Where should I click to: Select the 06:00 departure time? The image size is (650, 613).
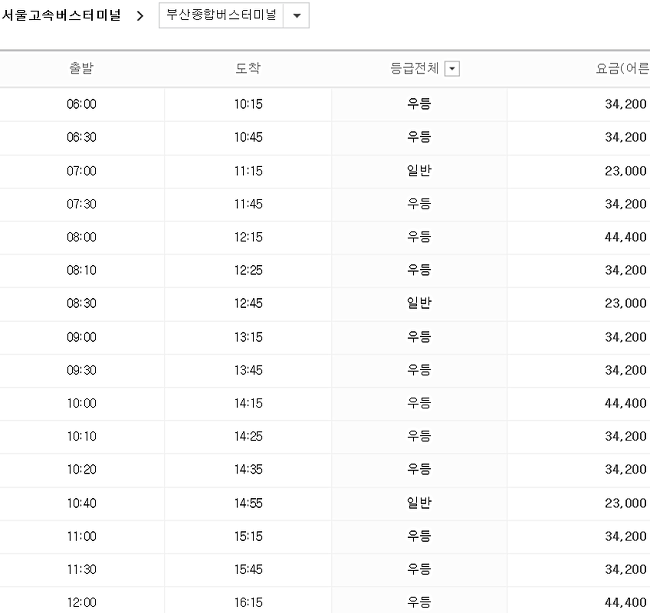[81, 104]
